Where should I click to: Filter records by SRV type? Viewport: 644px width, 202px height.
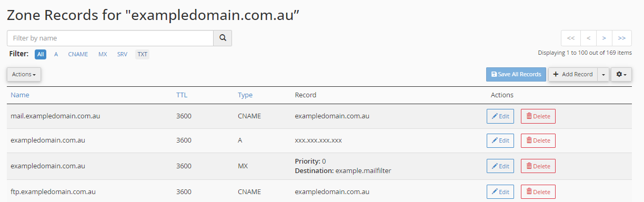[122, 54]
